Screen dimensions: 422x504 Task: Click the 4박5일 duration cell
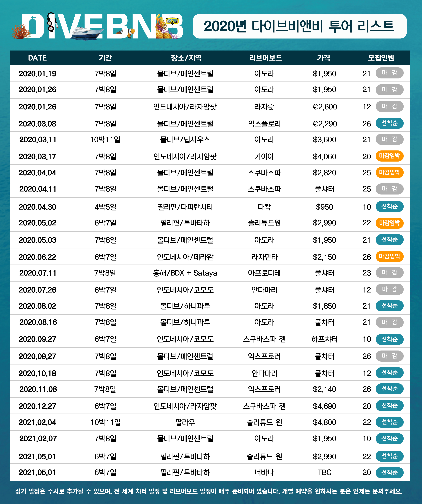pos(105,207)
